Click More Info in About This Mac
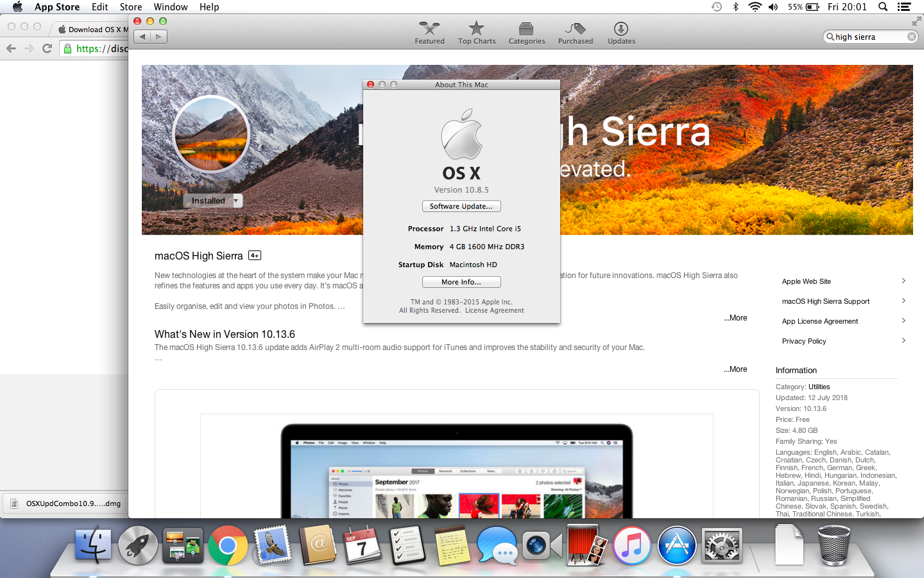The image size is (924, 578). pos(461,282)
